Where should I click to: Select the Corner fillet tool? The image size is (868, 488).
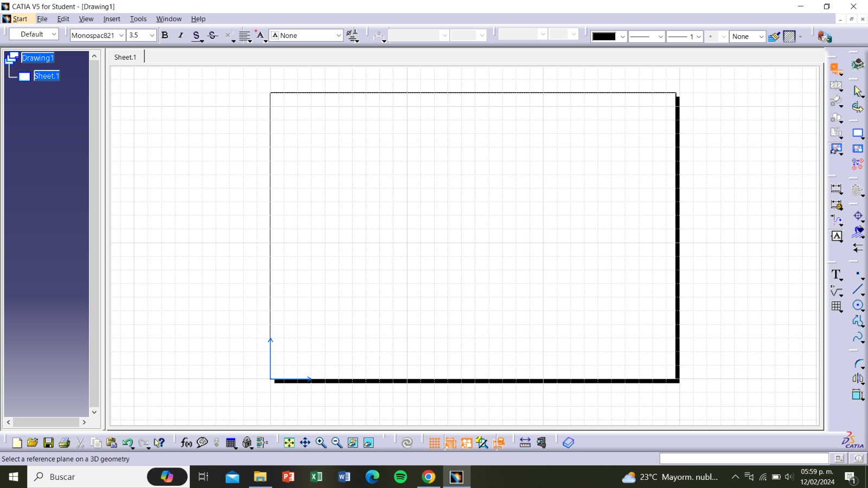pyautogui.click(x=859, y=364)
